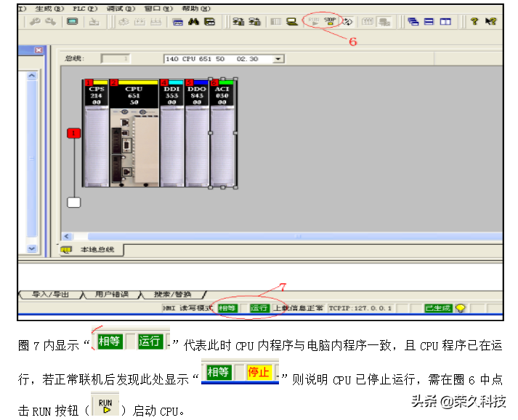Click the binoculars find icon
Screen dimensions: 518x420
pyautogui.click(x=194, y=22)
